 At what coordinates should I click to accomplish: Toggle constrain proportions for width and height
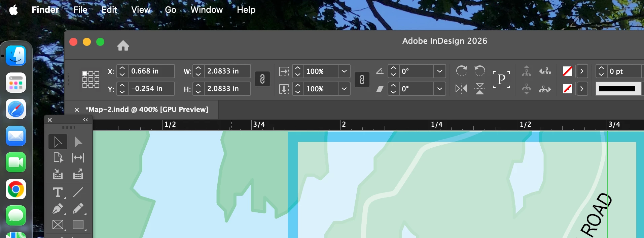point(262,79)
